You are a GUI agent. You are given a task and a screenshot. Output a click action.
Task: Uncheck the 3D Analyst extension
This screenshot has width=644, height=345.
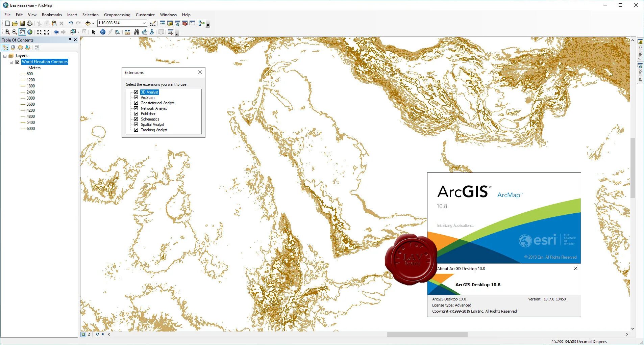136,92
